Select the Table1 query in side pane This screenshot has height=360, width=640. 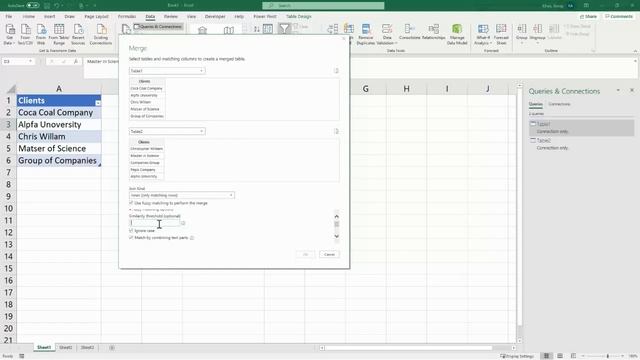(582, 127)
